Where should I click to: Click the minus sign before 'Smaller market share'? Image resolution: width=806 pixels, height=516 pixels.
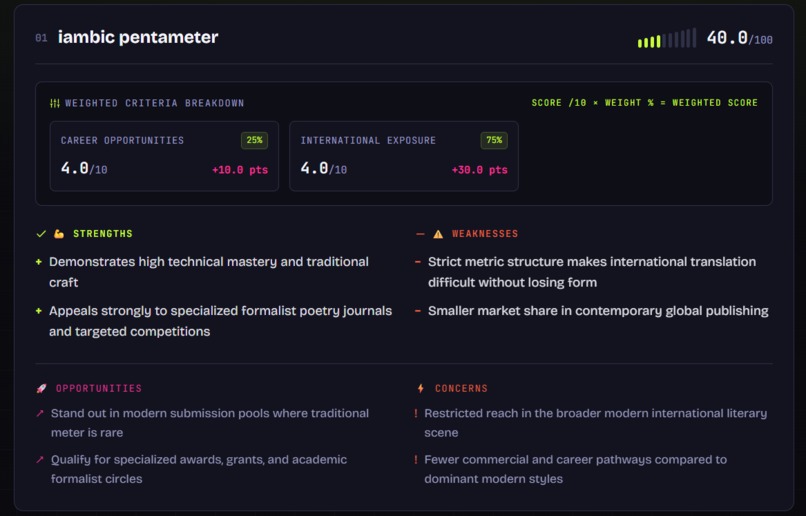click(418, 311)
